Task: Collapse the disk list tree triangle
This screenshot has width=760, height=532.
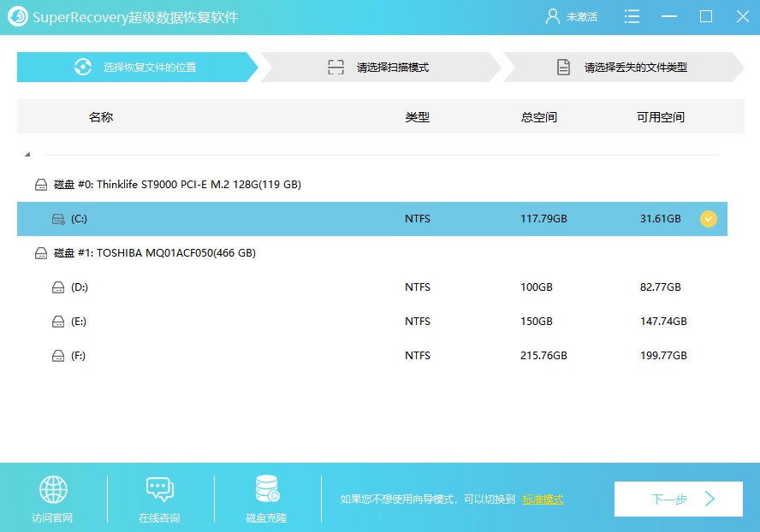Action: [x=27, y=154]
